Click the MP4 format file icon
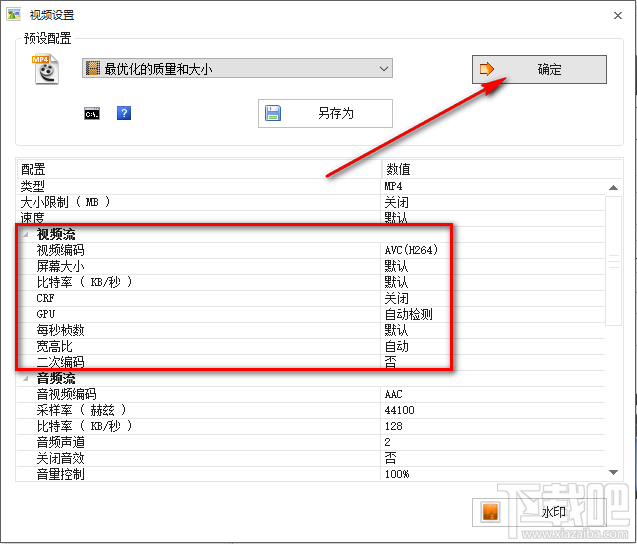The width and height of the screenshot is (637, 544). pyautogui.click(x=46, y=69)
